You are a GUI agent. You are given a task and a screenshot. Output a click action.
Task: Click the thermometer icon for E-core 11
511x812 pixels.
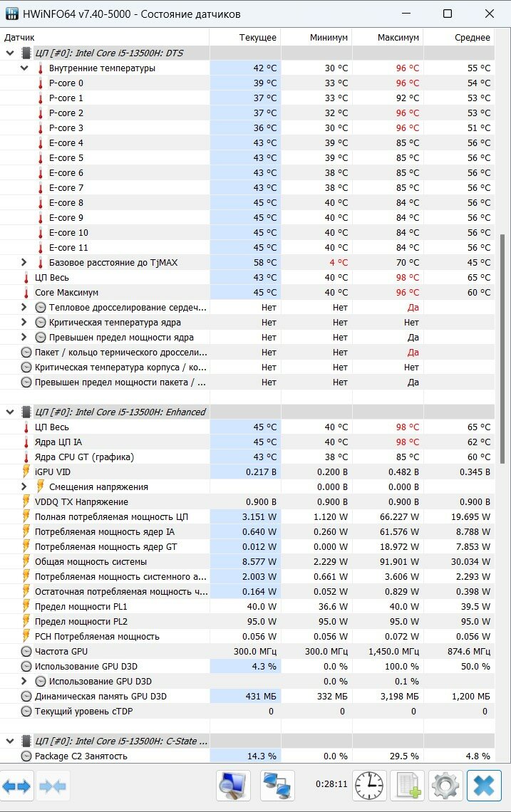tap(41, 248)
